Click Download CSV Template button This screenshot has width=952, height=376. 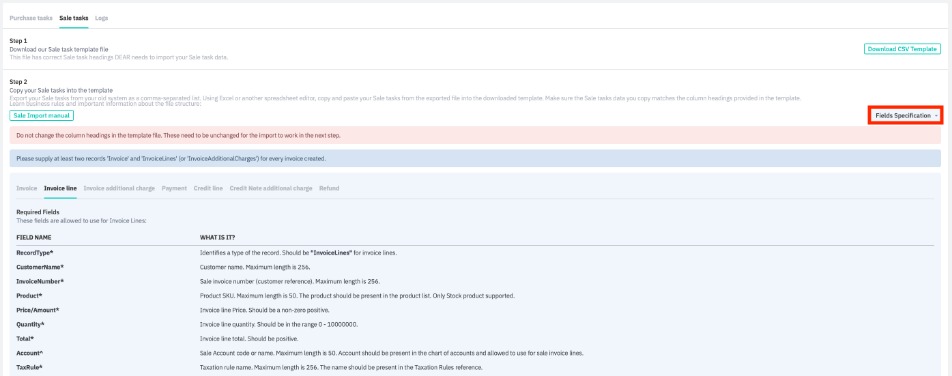(x=902, y=49)
